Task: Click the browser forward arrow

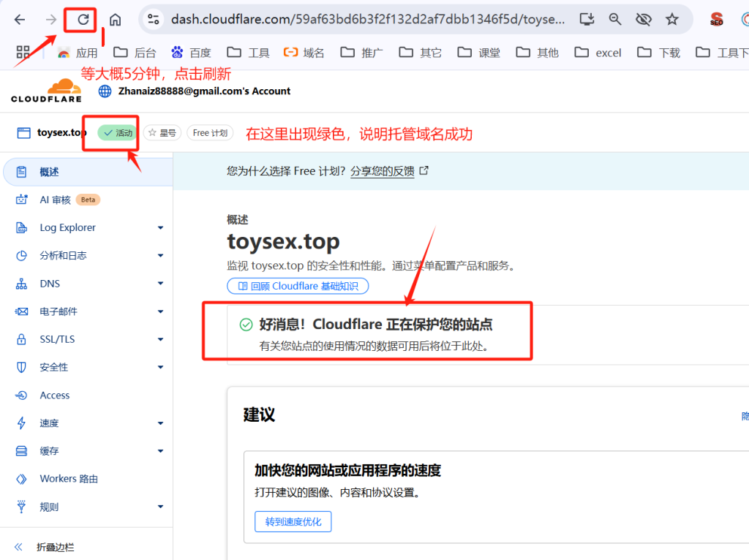Action: pos(50,20)
